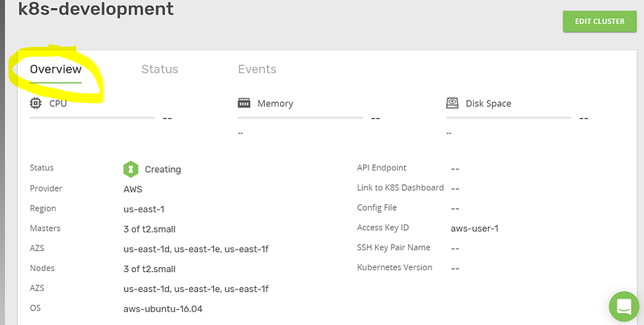
Task: Click the us-east-1 region value
Action: coord(146,208)
